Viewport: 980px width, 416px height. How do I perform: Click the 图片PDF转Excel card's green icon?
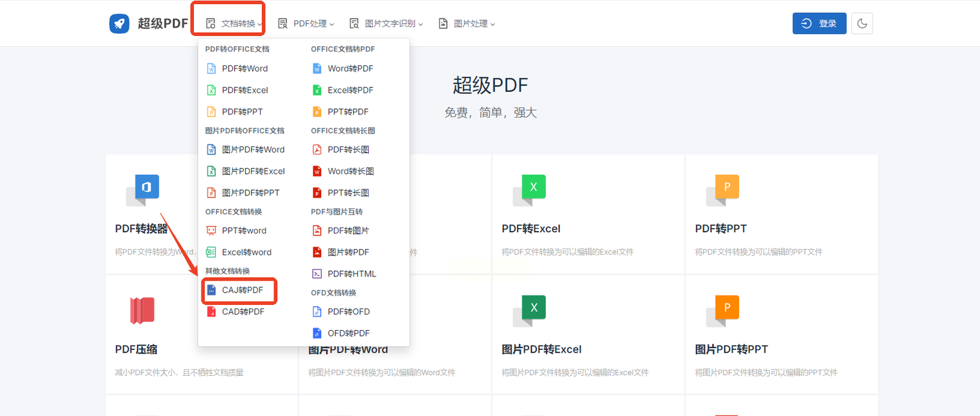pos(529,311)
